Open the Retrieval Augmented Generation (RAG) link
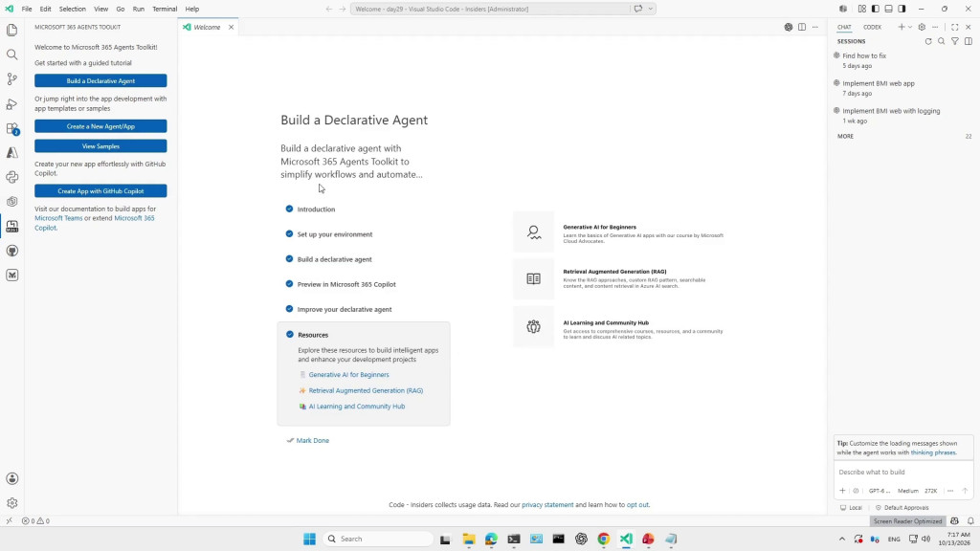 coord(366,390)
